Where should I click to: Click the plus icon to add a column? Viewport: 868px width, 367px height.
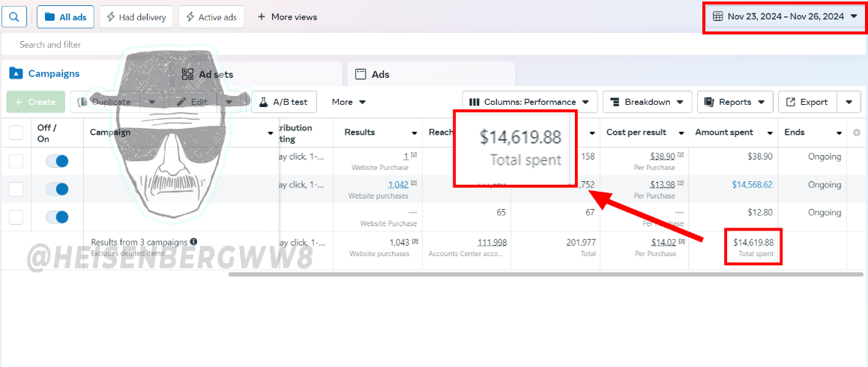[x=857, y=133]
